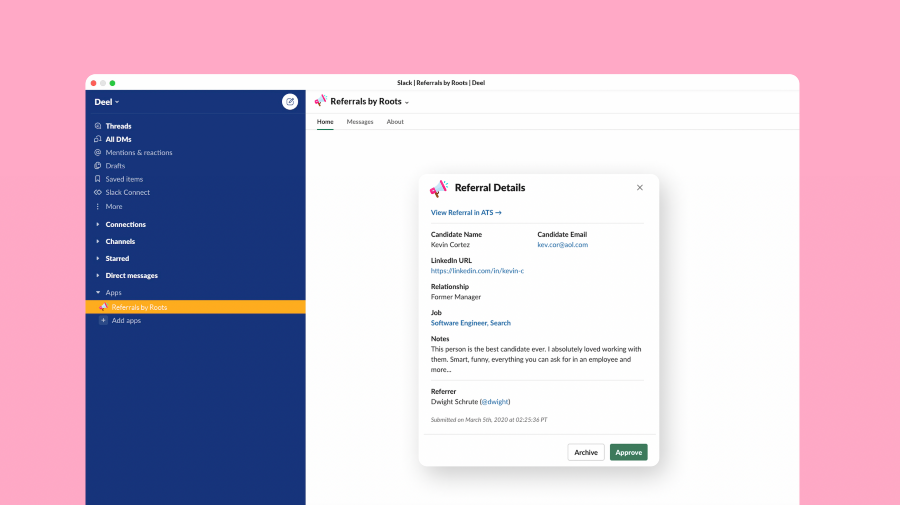The width and height of the screenshot is (900, 505).
Task: Click the Mentions & reactions at-sign icon
Action: click(98, 153)
